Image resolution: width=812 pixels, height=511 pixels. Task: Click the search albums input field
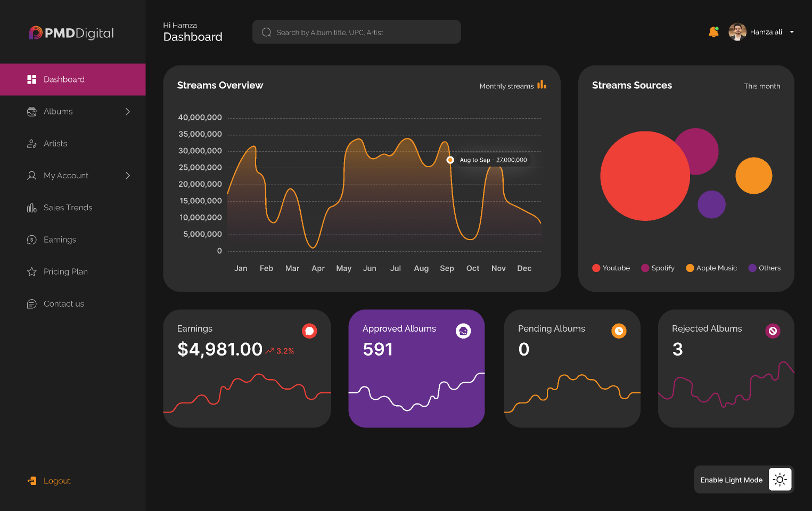(x=356, y=31)
